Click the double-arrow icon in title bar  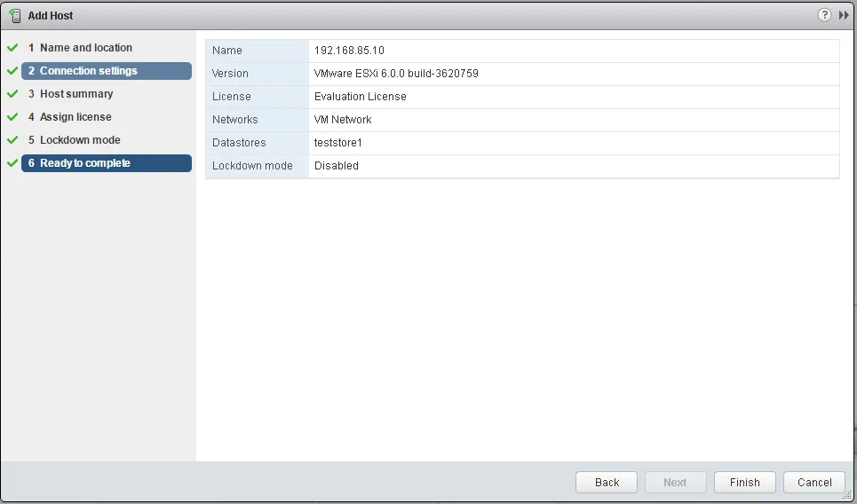[844, 15]
